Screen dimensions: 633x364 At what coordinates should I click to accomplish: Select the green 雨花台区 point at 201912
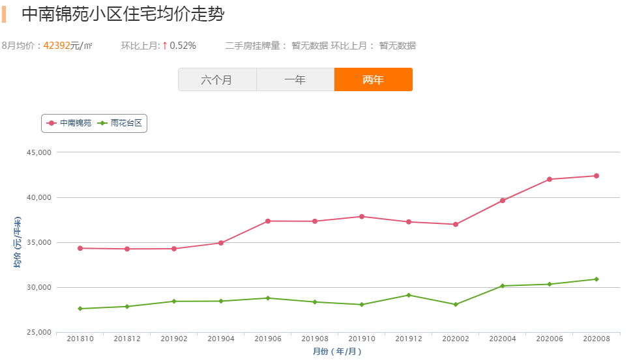pyautogui.click(x=409, y=295)
